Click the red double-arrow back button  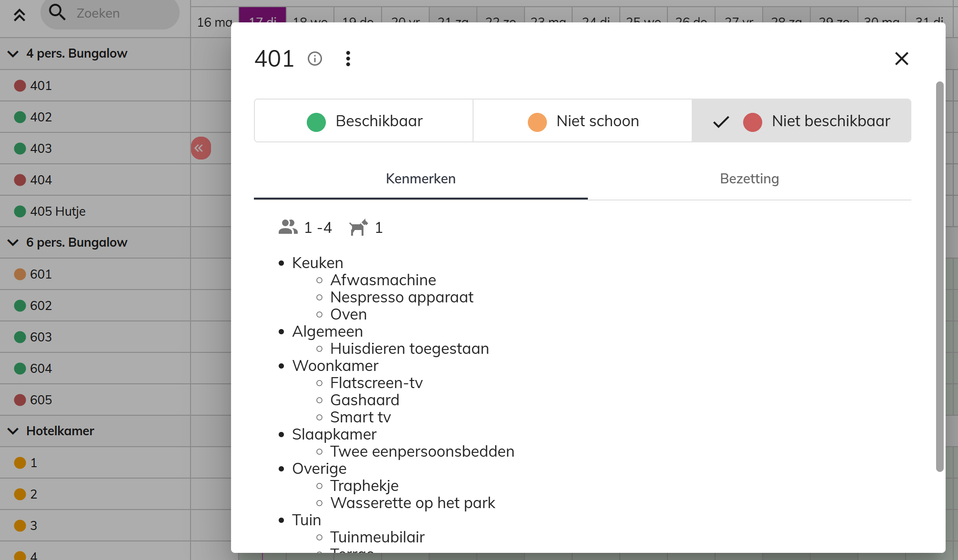(201, 148)
